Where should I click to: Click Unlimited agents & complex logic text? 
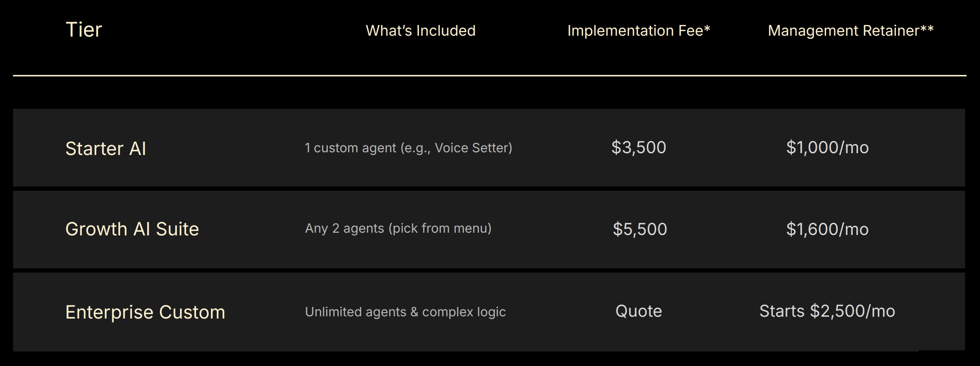point(405,312)
